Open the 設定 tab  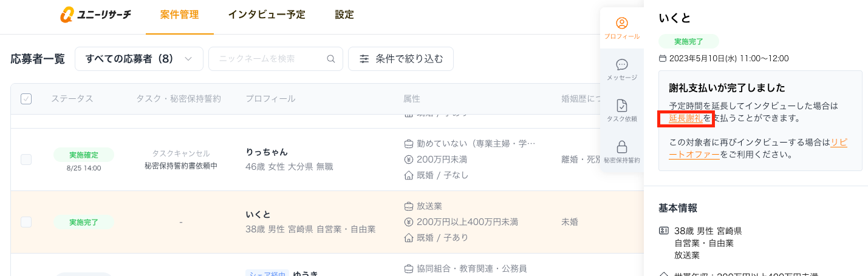[344, 15]
